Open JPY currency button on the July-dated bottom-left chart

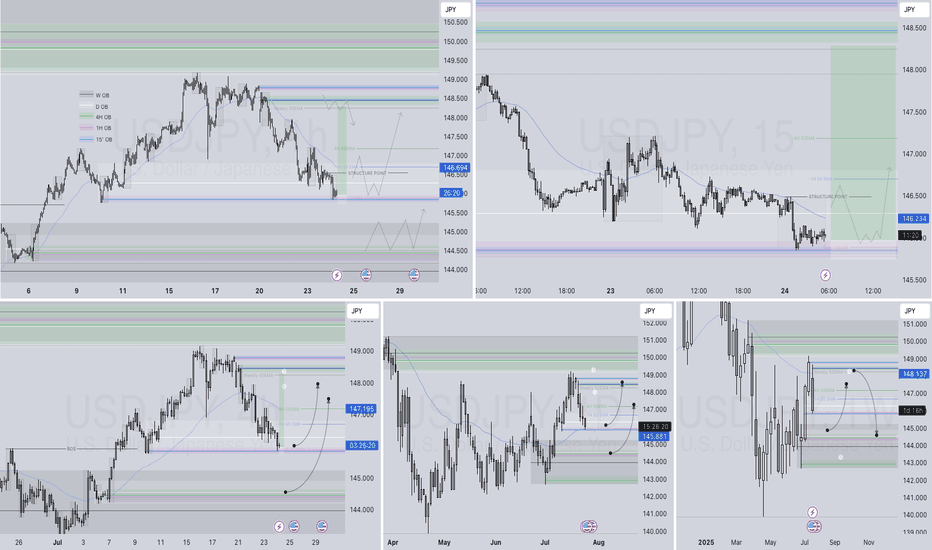[363, 311]
